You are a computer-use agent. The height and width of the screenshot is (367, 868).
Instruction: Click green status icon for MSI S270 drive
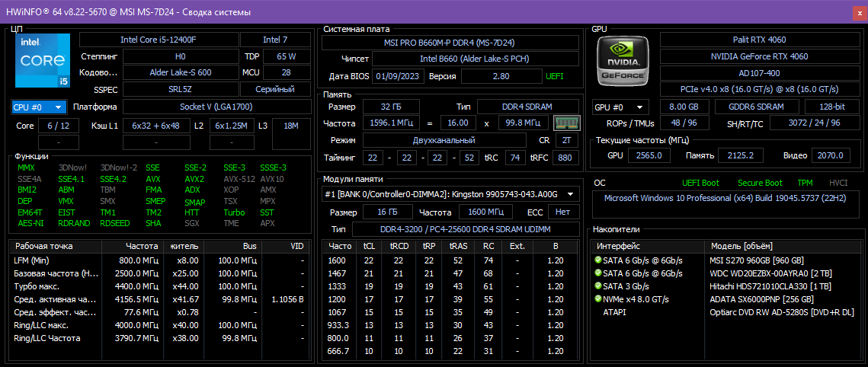coord(598,260)
